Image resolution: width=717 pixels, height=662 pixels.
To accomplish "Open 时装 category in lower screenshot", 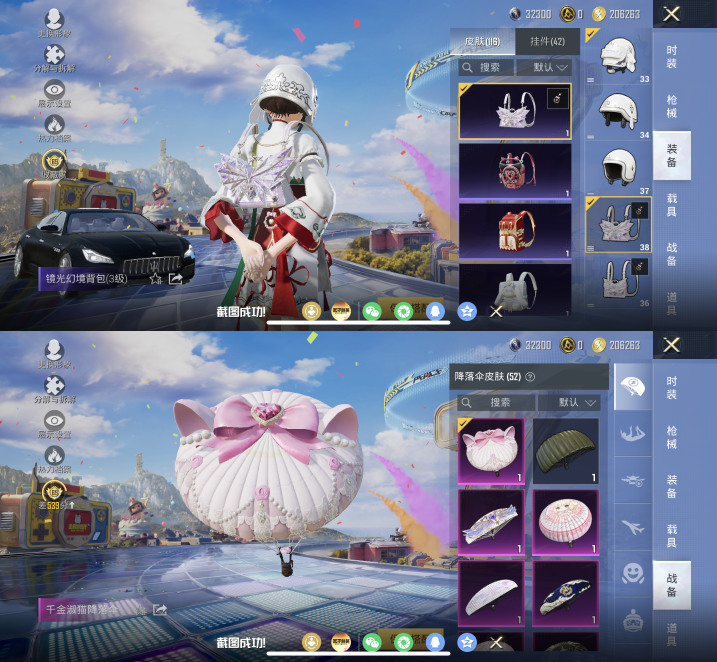I will click(x=671, y=388).
